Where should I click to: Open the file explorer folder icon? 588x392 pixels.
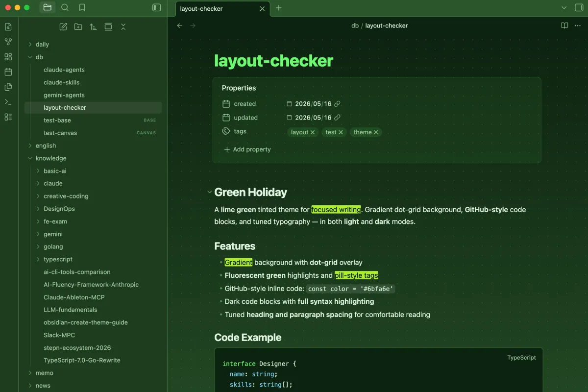click(x=47, y=7)
